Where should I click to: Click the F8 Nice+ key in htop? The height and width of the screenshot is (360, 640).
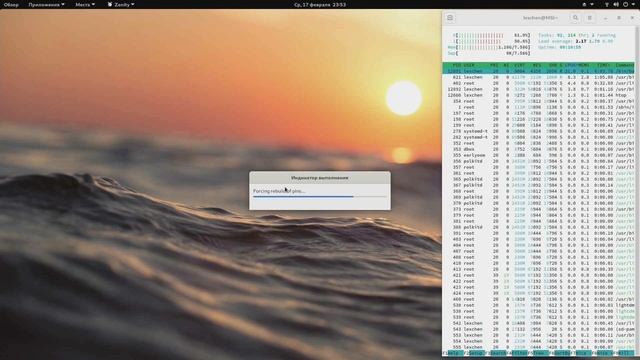tap(603, 353)
